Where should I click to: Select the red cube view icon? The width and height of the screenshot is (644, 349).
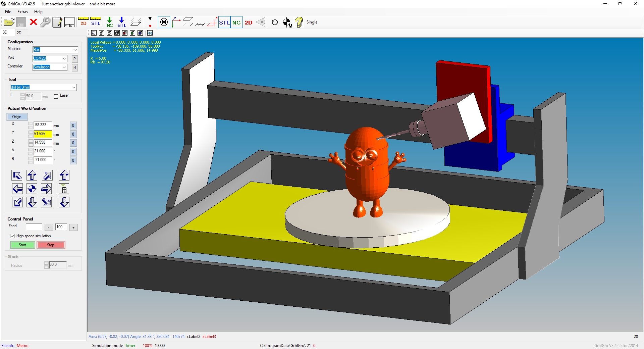(x=125, y=33)
